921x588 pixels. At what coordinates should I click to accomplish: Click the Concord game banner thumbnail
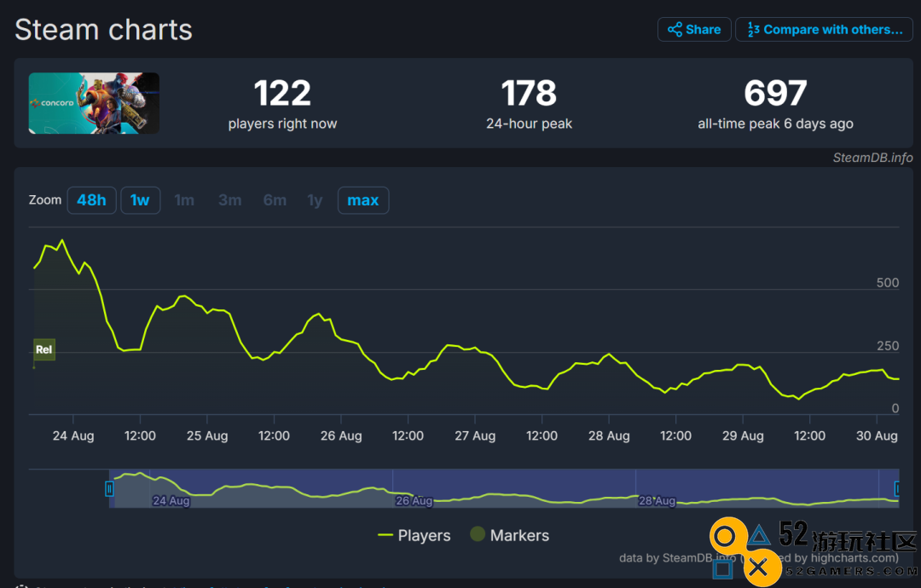(x=94, y=103)
